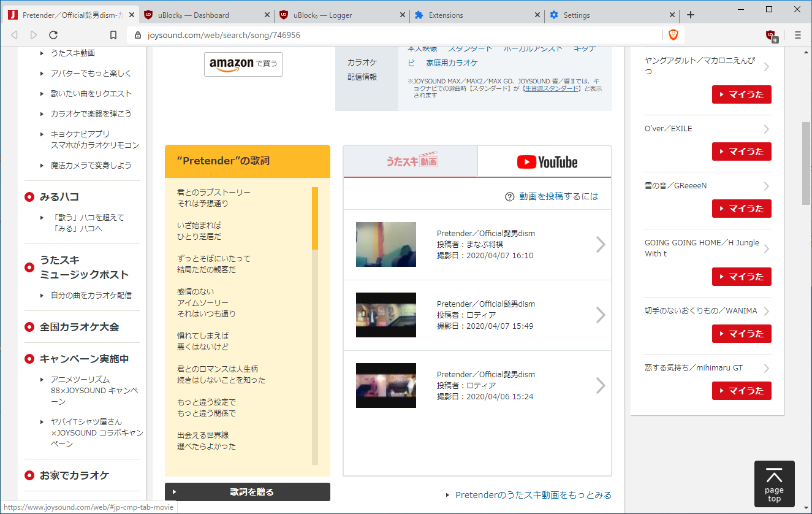This screenshot has width=812, height=514.
Task: Click the red みるハコ circle icon
Action: pos(29,197)
